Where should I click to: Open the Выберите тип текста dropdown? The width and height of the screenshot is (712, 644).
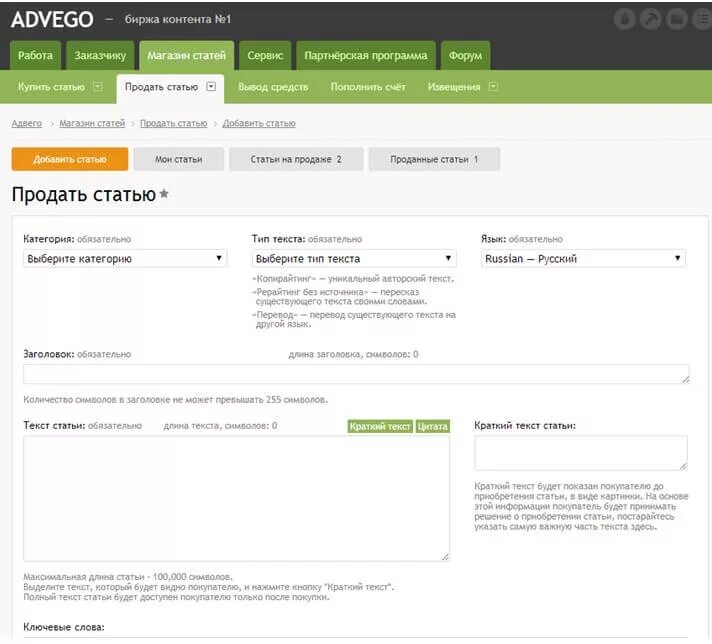354,258
